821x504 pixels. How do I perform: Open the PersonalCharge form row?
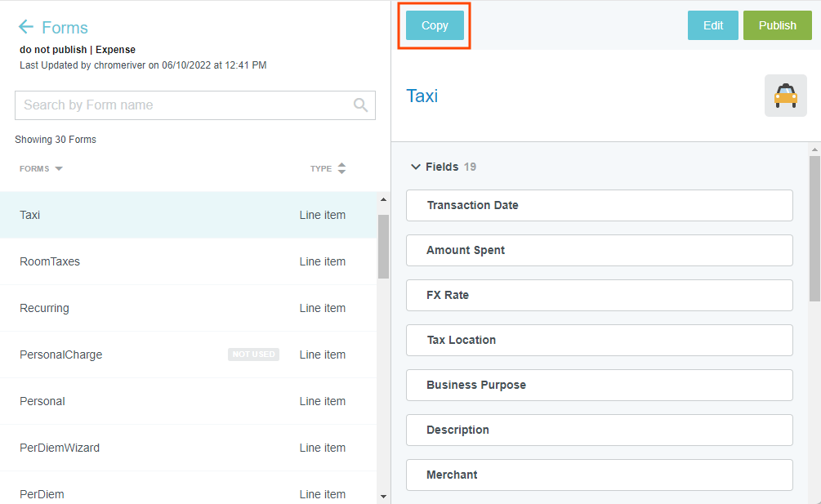coord(188,355)
